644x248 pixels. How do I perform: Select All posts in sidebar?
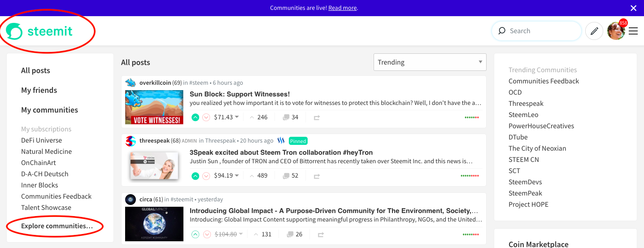point(35,70)
